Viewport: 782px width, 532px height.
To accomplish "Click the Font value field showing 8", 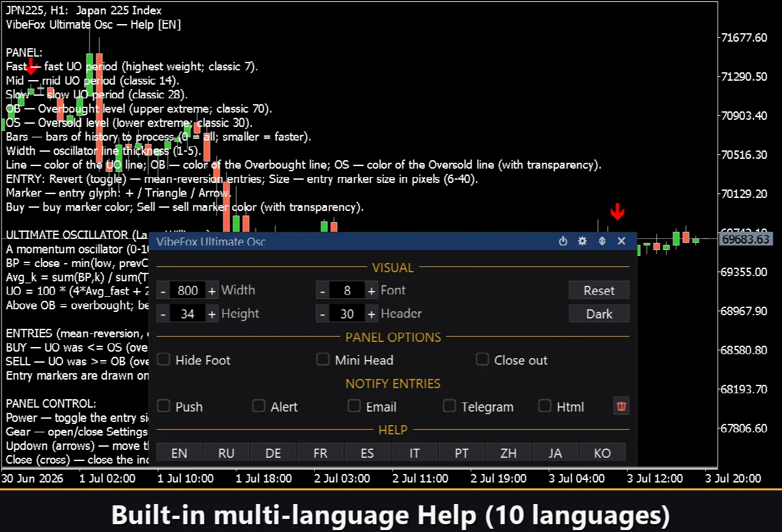I will point(347,290).
